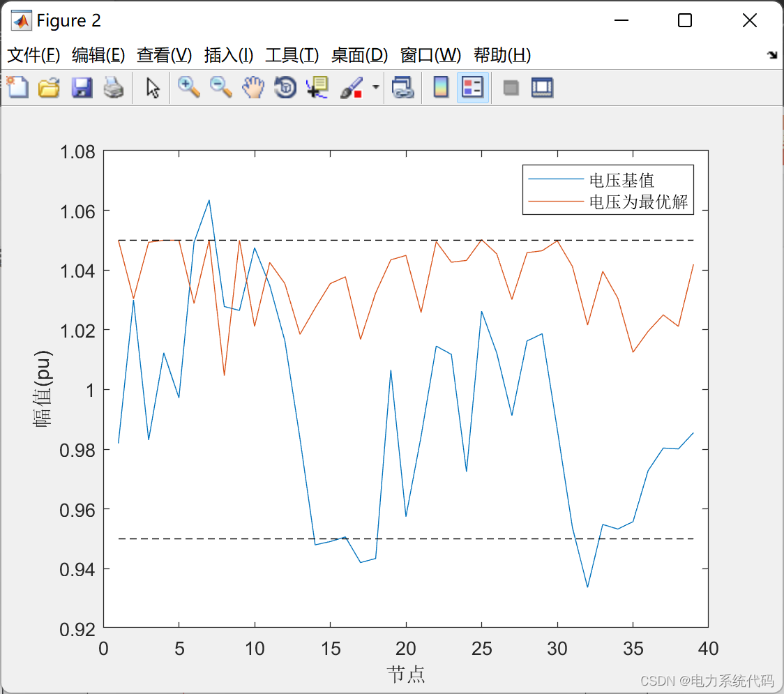Dock figure using the corner arrow
This screenshot has width=784, height=694.
772,55
